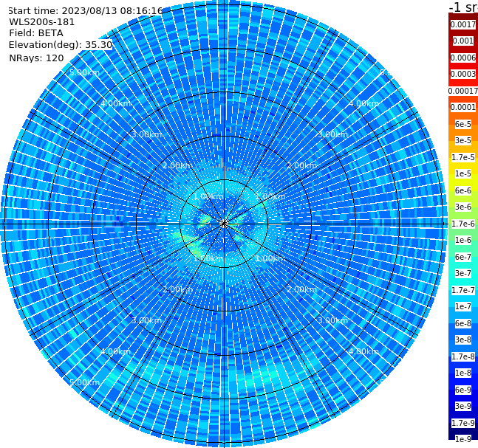Click the Start time 2023/08/13 08:16:16 text
This screenshot has height=448, width=478.
[86, 10]
